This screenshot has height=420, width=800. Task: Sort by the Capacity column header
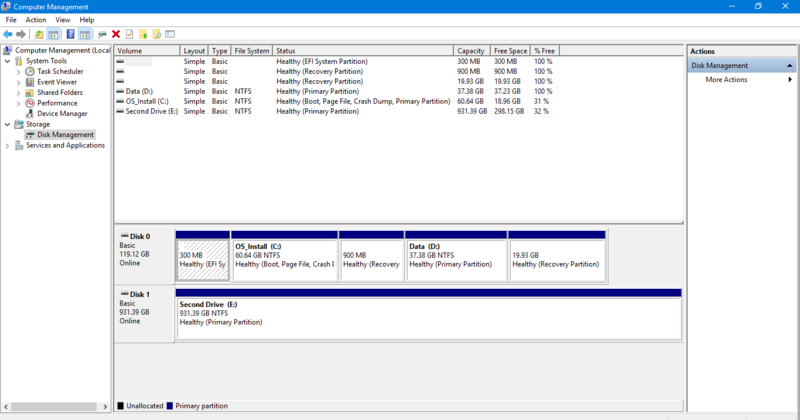click(x=472, y=51)
